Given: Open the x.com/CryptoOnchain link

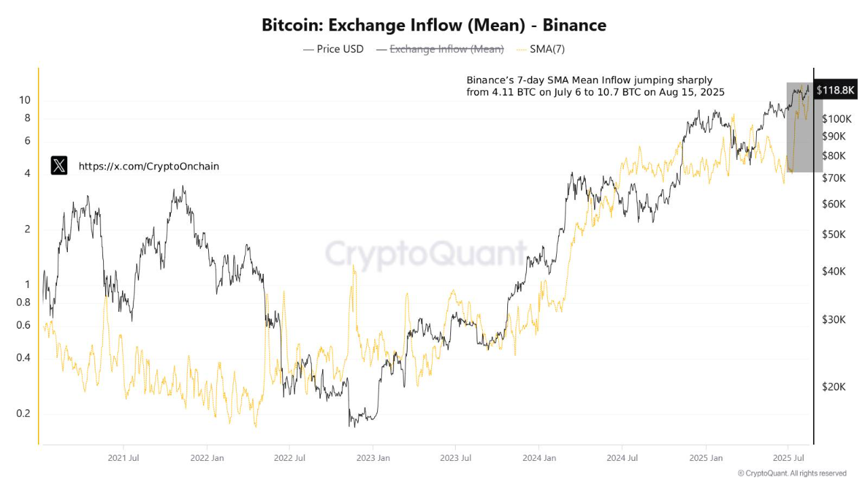Looking at the screenshot, I should [x=149, y=166].
